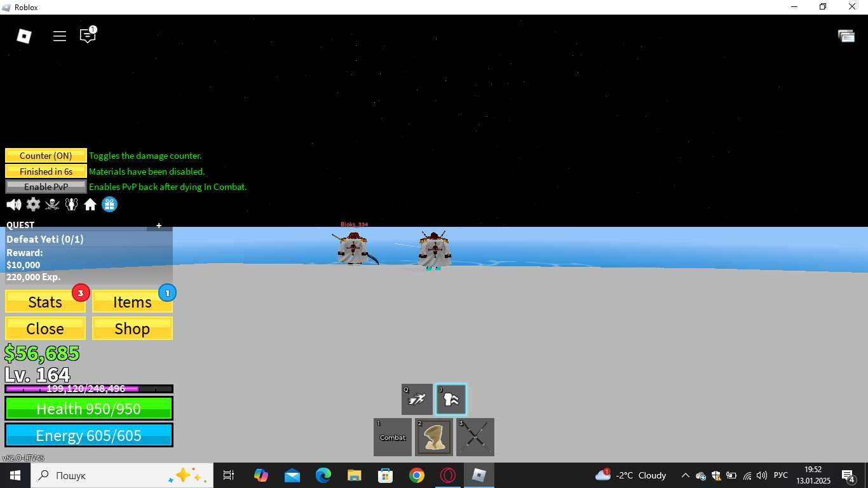868x488 pixels.
Task: Click the Toggles the damage counter description
Action: tap(146, 156)
